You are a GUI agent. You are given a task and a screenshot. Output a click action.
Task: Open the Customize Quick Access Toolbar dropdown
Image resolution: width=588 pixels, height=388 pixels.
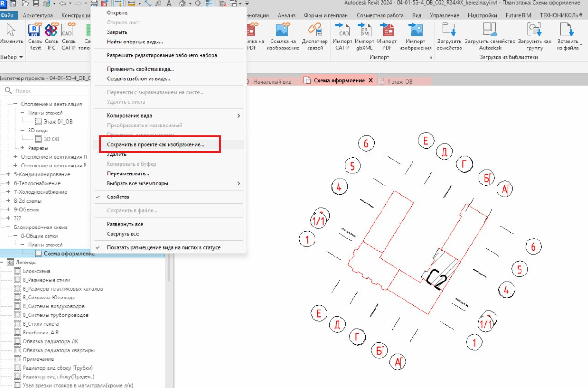[247, 3]
